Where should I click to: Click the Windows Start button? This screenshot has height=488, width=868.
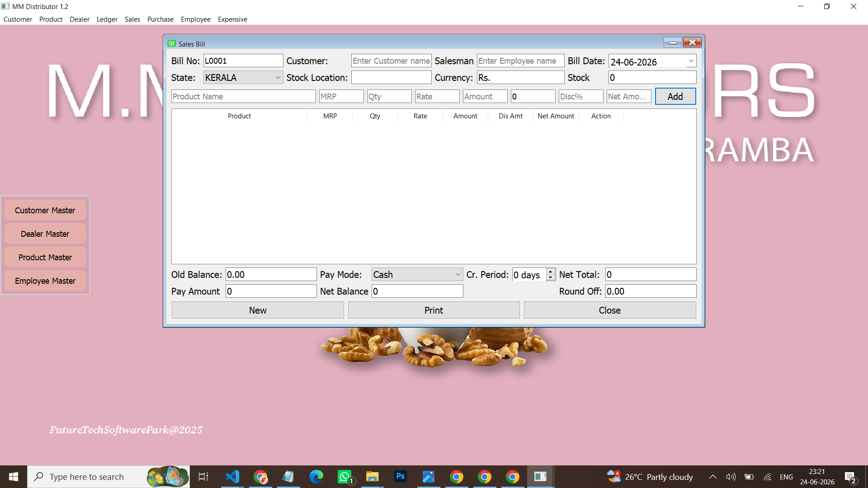point(14,477)
